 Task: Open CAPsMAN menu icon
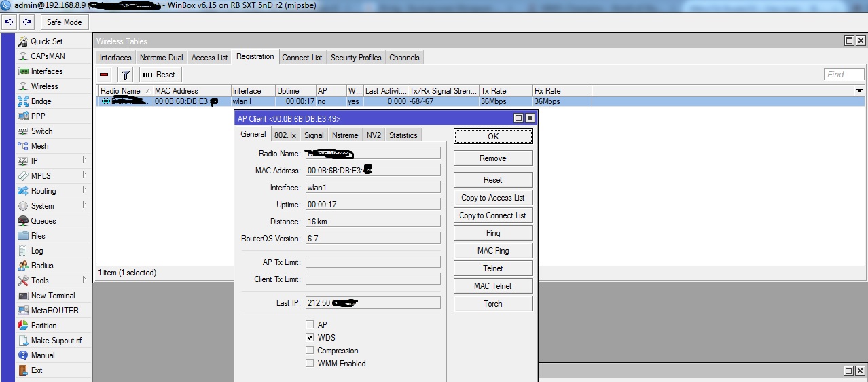[x=24, y=56]
